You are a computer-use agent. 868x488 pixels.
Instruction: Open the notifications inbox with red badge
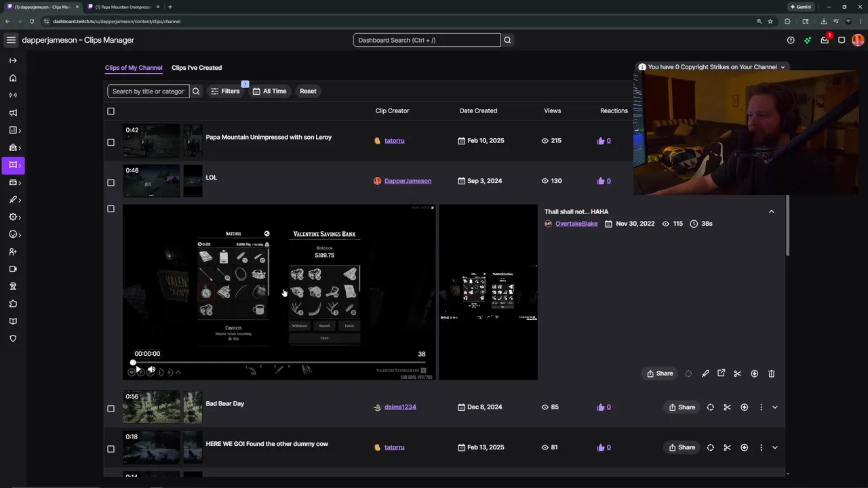(825, 40)
